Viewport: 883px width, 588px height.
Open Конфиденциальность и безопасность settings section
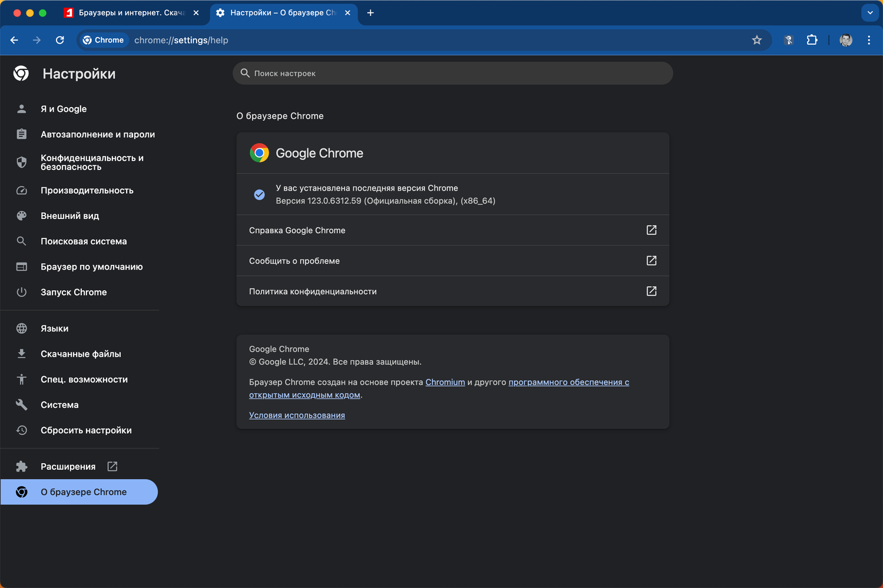point(92,162)
